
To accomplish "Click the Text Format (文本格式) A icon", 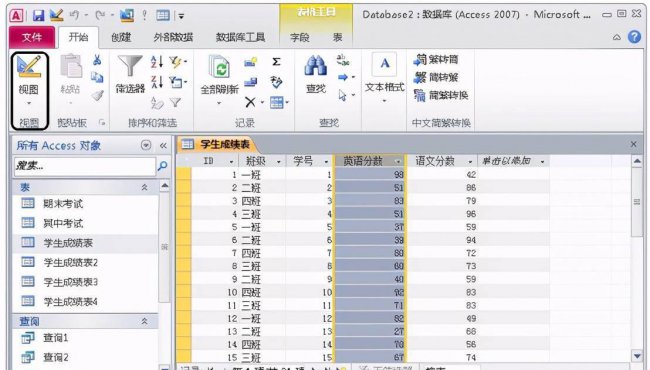I will [x=385, y=64].
